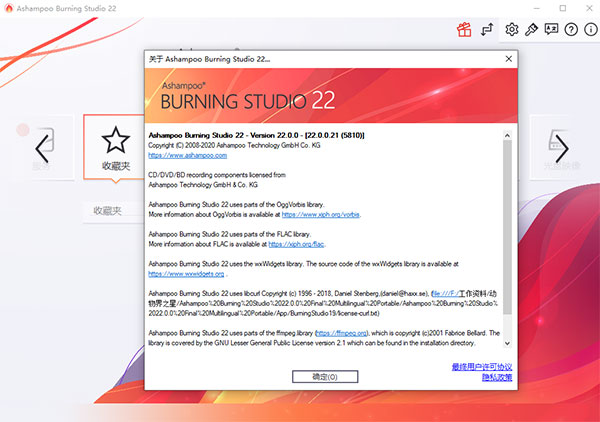
Task: Open the xiph.org/vorbis link
Action: [321, 215]
